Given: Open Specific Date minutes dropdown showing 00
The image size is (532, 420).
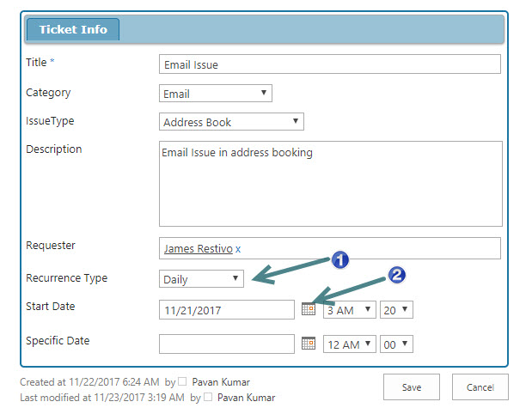Looking at the screenshot, I should (x=396, y=344).
